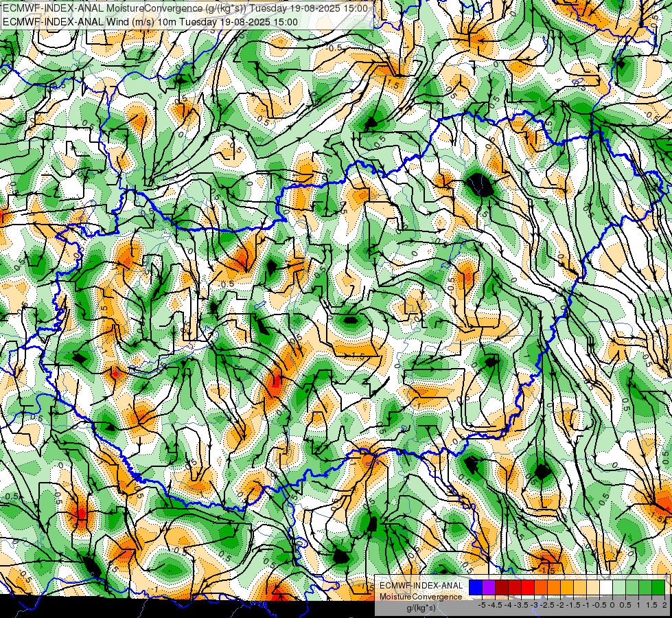
Task: Click the lightest green legend swatch after 0
Action: click(x=619, y=588)
